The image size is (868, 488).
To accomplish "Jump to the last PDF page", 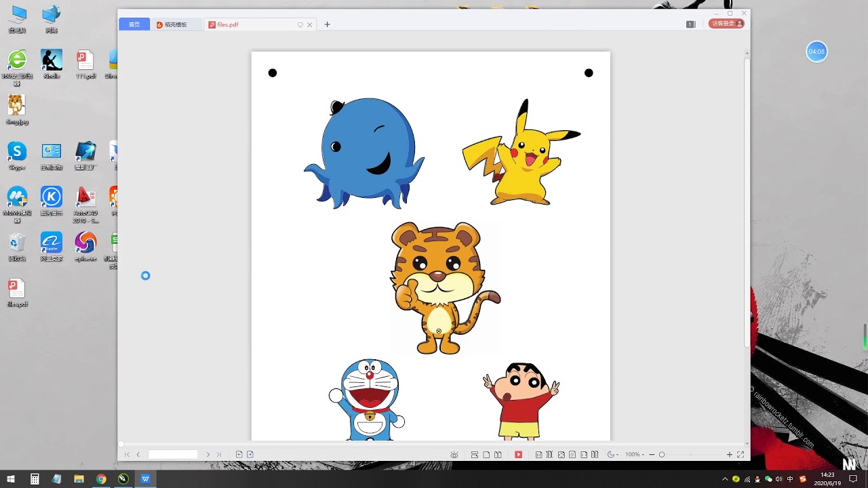I will coord(218,455).
